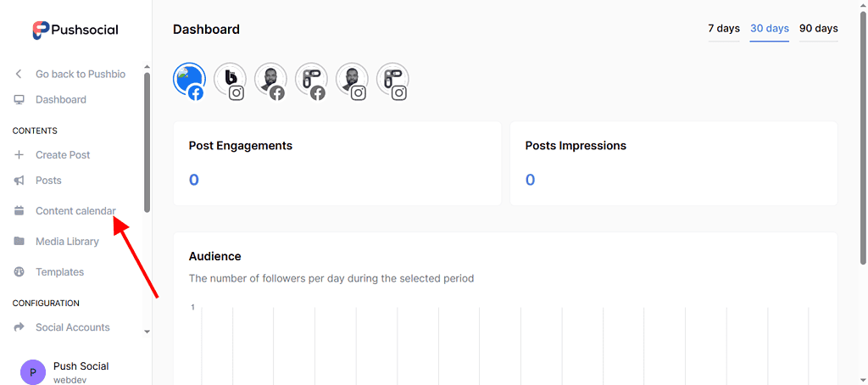Select the first Facebook account with blue ring
Screen dimensions: 868x385
pyautogui.click(x=189, y=80)
